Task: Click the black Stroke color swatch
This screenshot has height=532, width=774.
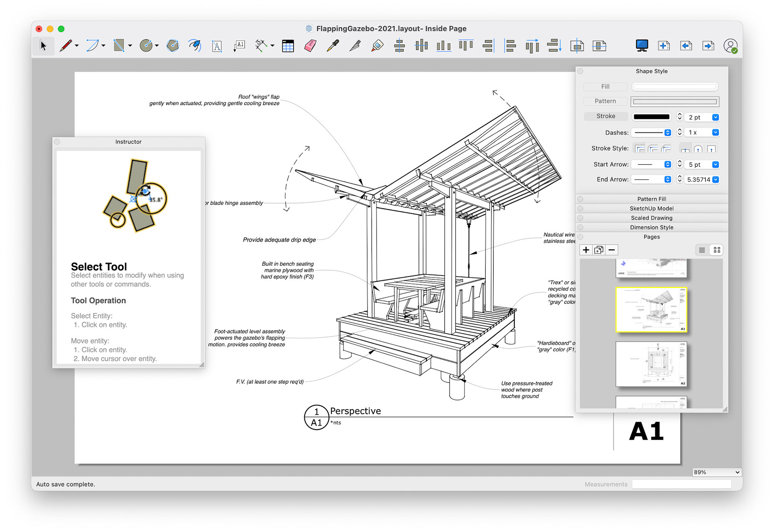Action: click(651, 117)
